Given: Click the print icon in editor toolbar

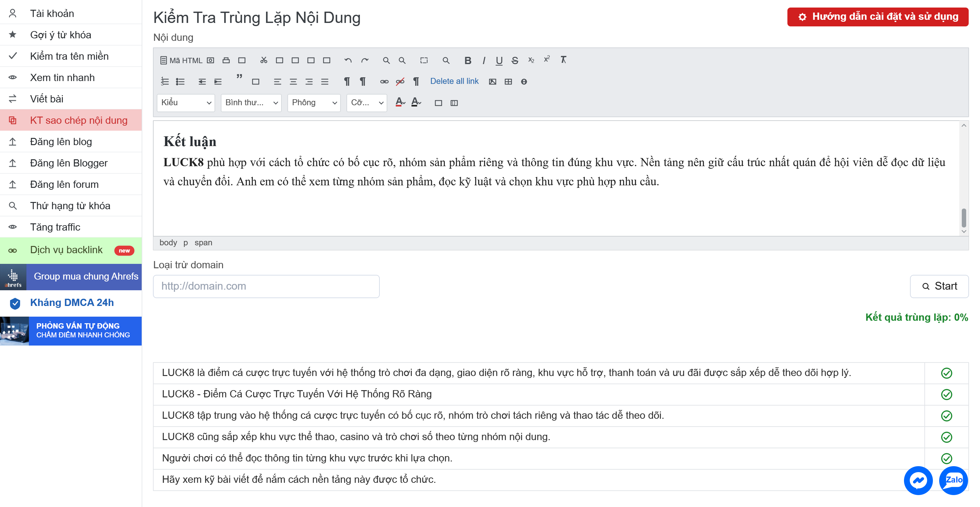Looking at the screenshot, I should click(226, 60).
